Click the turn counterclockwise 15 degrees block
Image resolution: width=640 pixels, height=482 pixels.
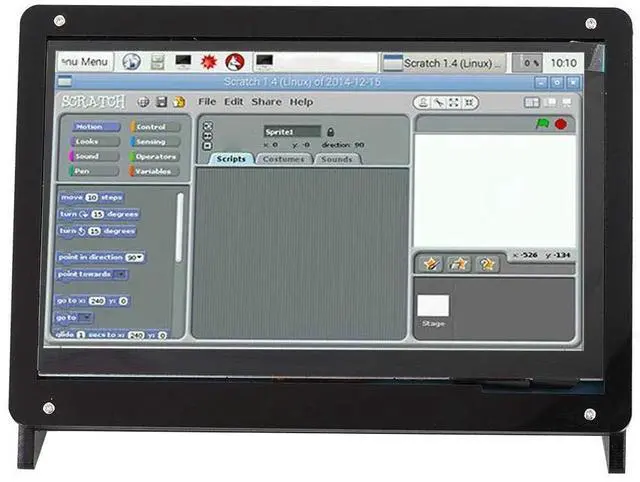click(97, 231)
